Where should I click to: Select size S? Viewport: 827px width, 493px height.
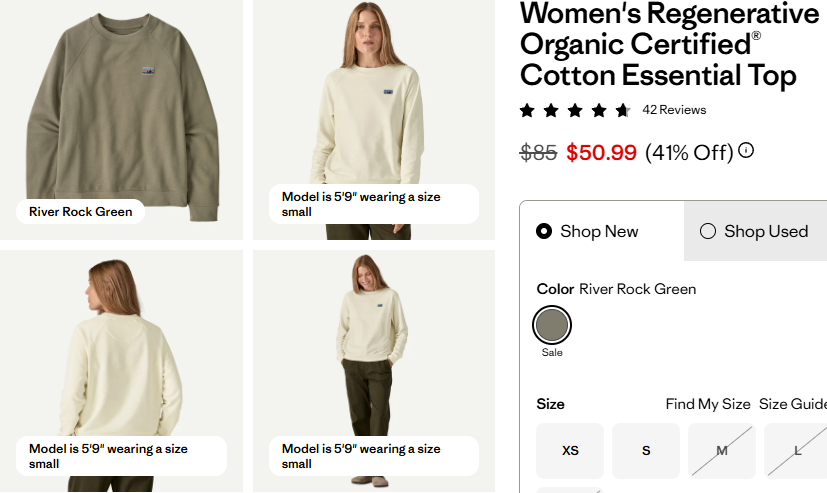[x=646, y=450]
